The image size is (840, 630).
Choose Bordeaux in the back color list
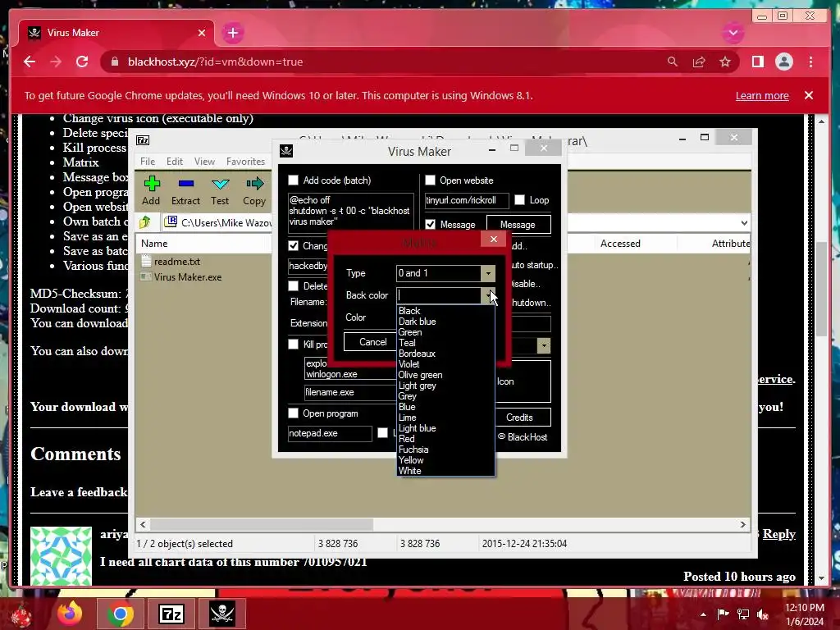(445, 354)
